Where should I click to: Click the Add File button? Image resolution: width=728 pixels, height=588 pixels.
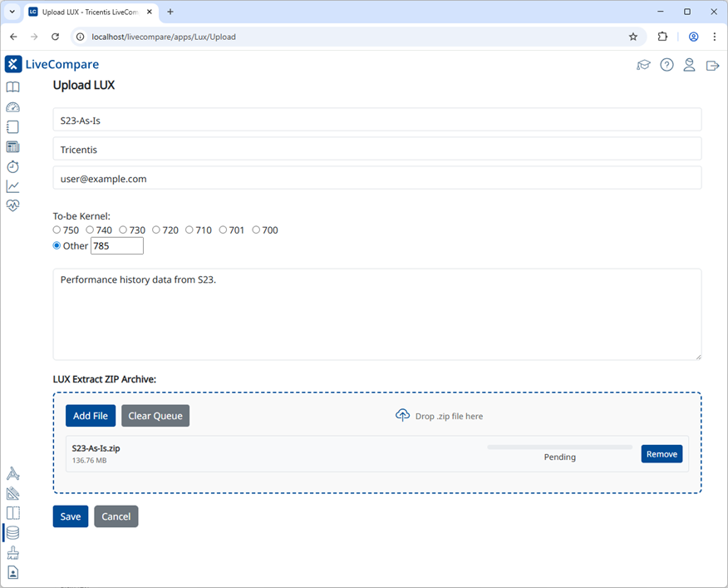tap(90, 415)
